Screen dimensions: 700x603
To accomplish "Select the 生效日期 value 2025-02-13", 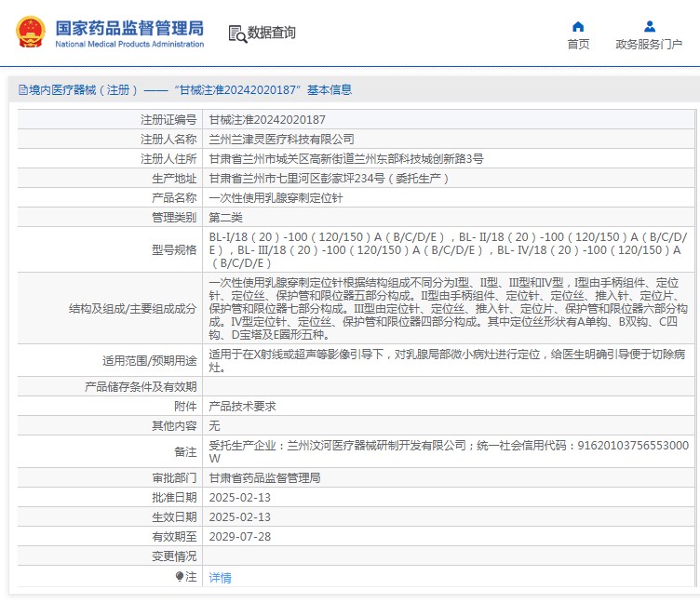I will click(240, 517).
